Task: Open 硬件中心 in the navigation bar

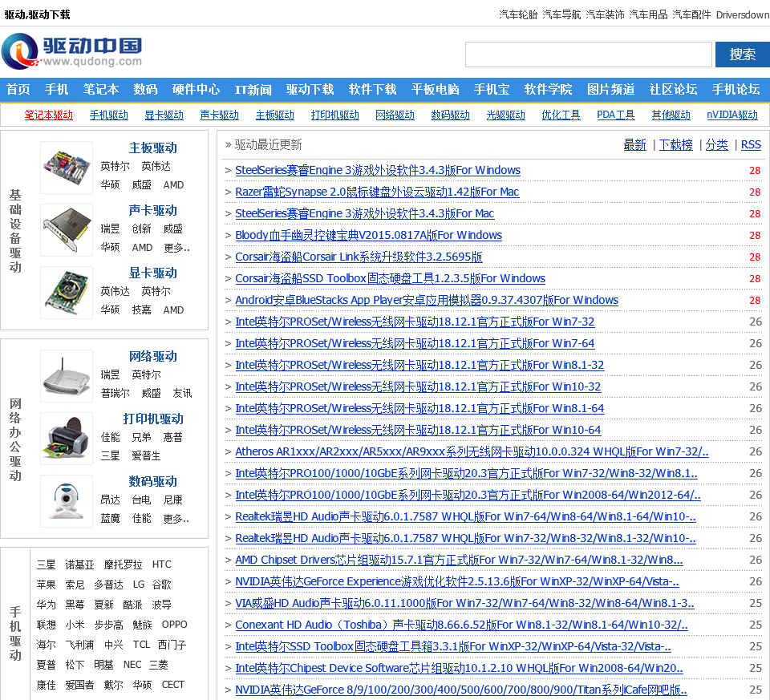Action: [x=196, y=89]
